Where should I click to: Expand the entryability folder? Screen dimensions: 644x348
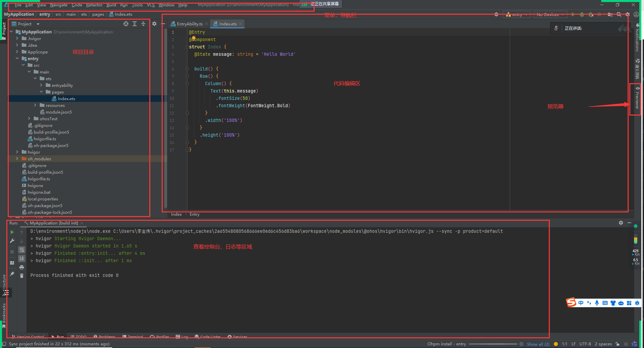coord(41,85)
